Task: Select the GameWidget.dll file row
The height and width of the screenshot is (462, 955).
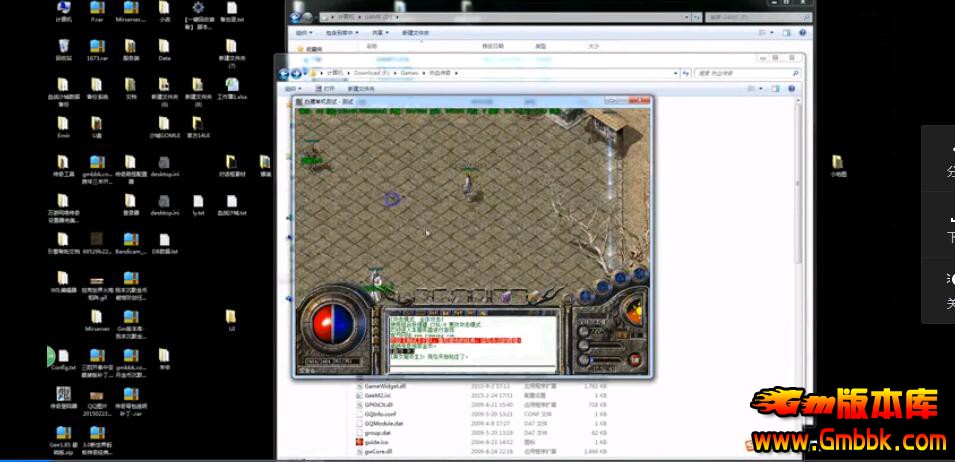Action: (x=385, y=385)
